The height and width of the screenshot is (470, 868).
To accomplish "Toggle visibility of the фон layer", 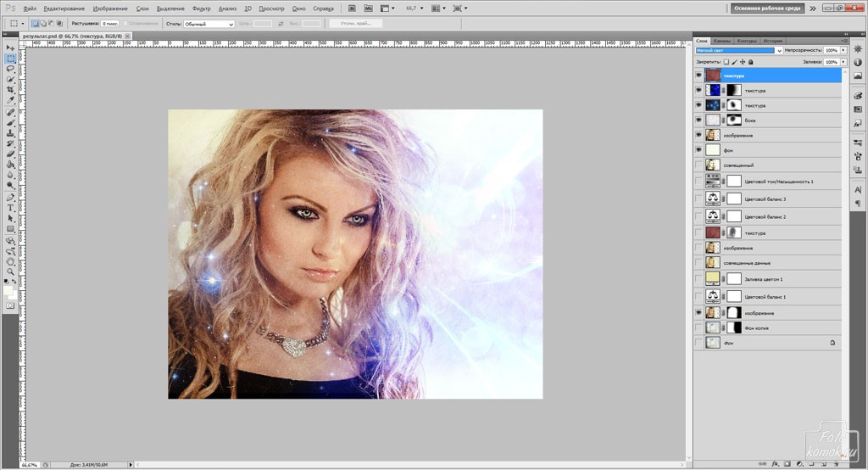I will click(698, 149).
